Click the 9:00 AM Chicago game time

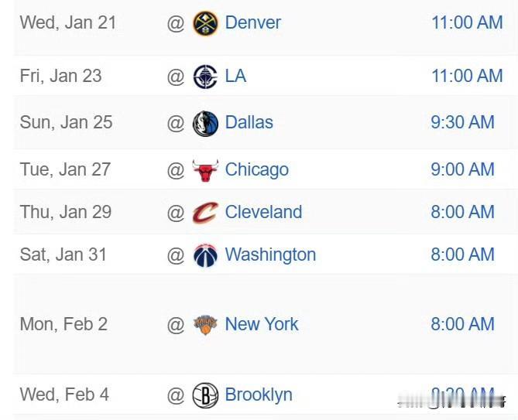[462, 170]
